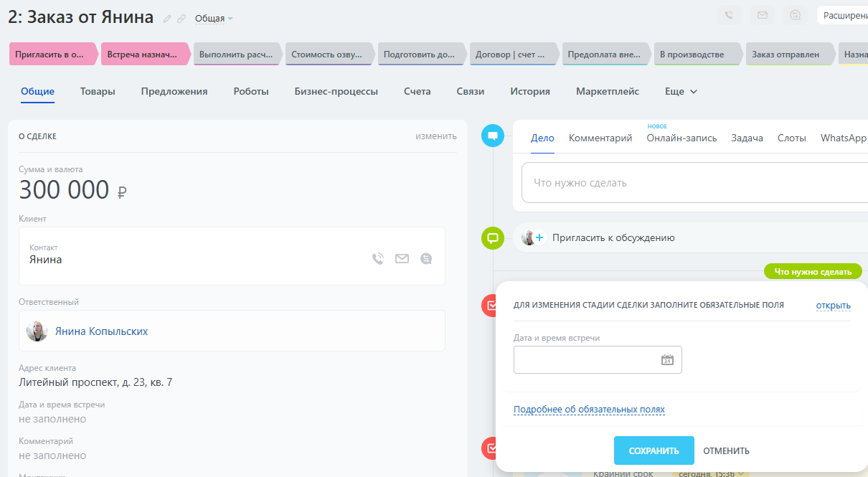The image size is (868, 477).
Task: Click изменить in О сделке section
Action: (435, 136)
